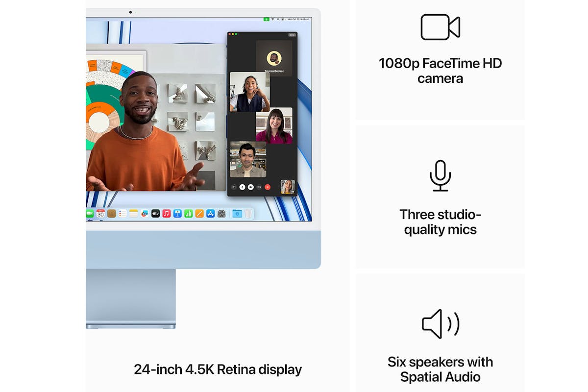The image size is (588, 392).
Task: Open Spotlight search in the menu bar
Action: click(x=278, y=19)
